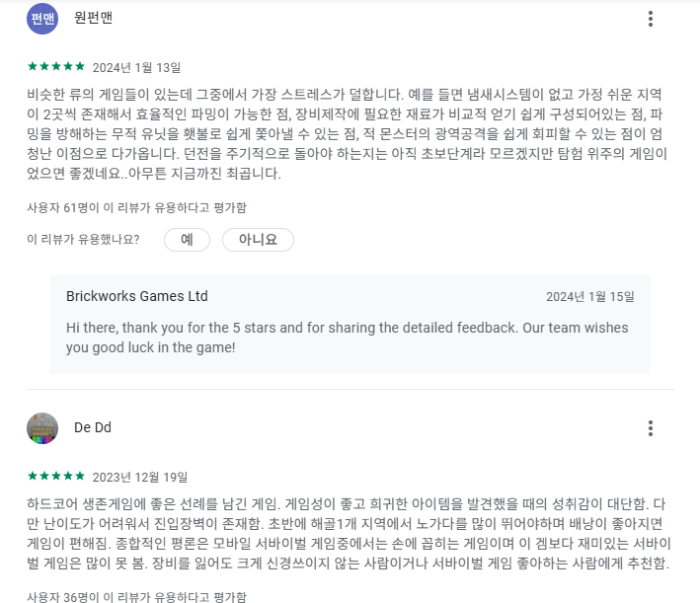Click 원펀맨's review text beginning 비슷한 류의 게임들이
This screenshot has height=603, width=700.
coord(347,134)
